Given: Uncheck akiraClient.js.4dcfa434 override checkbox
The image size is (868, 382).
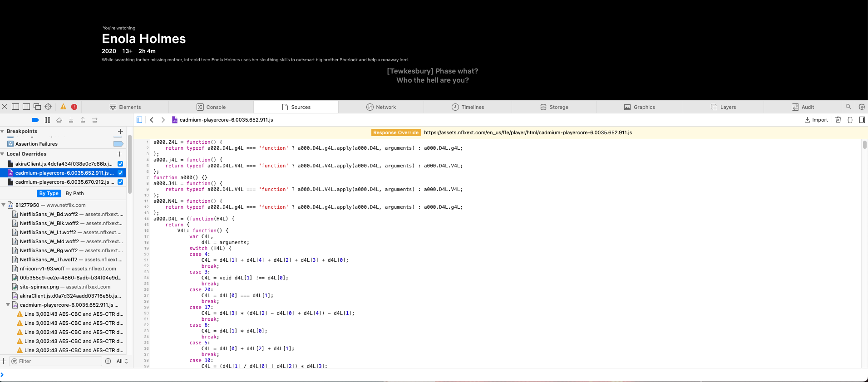Looking at the screenshot, I should coord(120,164).
